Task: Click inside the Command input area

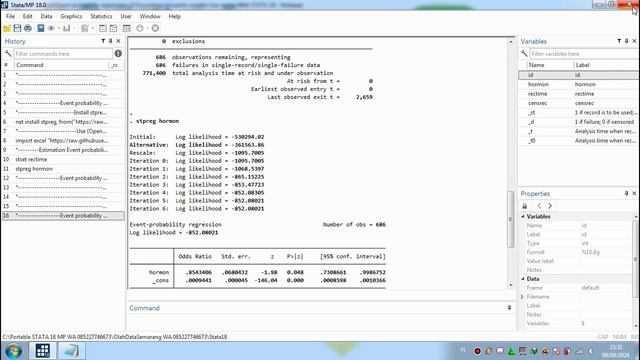Action: coord(320,322)
